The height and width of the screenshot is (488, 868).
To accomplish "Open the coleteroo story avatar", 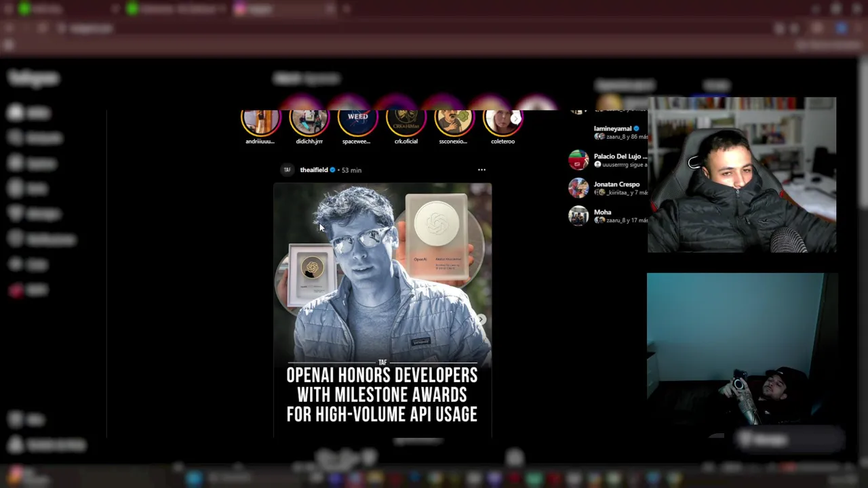I will (x=502, y=123).
